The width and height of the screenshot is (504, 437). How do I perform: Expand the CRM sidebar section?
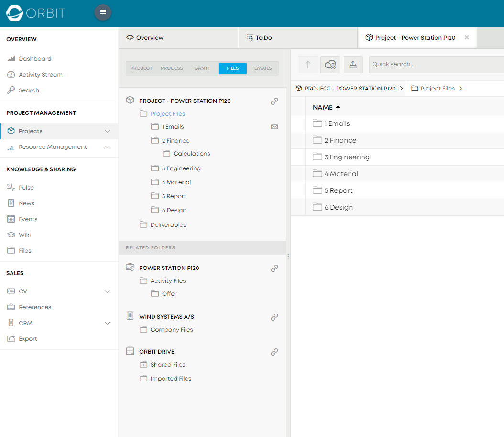click(x=107, y=323)
